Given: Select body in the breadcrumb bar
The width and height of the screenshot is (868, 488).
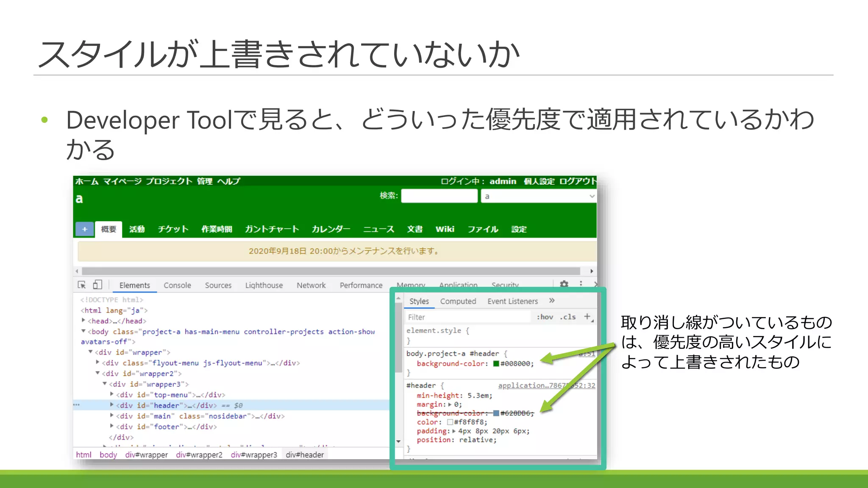Looking at the screenshot, I should point(108,455).
